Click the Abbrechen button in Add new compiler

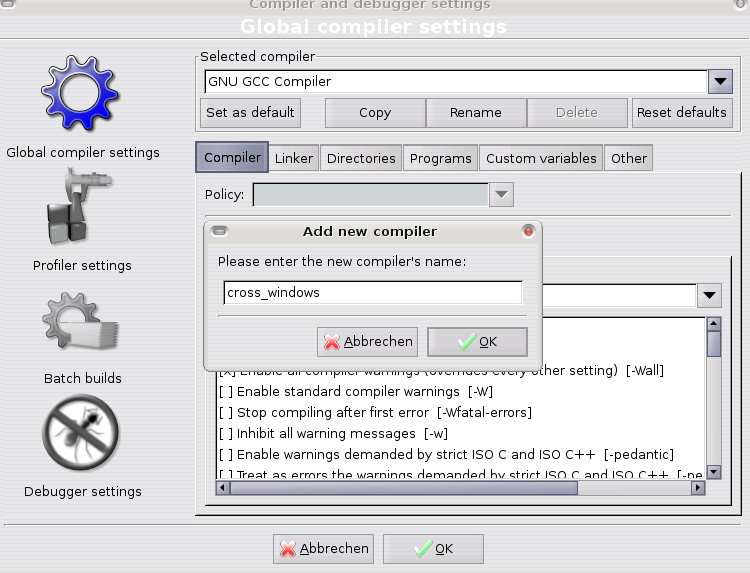point(367,342)
